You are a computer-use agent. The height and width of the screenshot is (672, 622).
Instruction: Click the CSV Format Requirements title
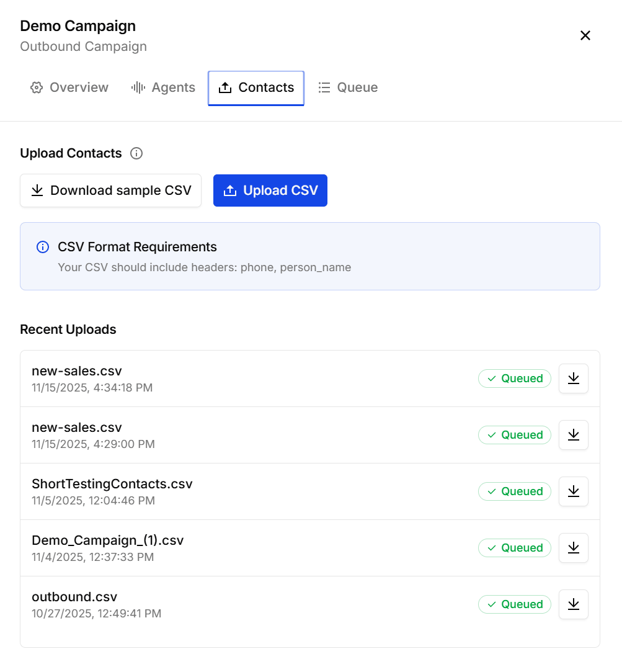point(137,247)
